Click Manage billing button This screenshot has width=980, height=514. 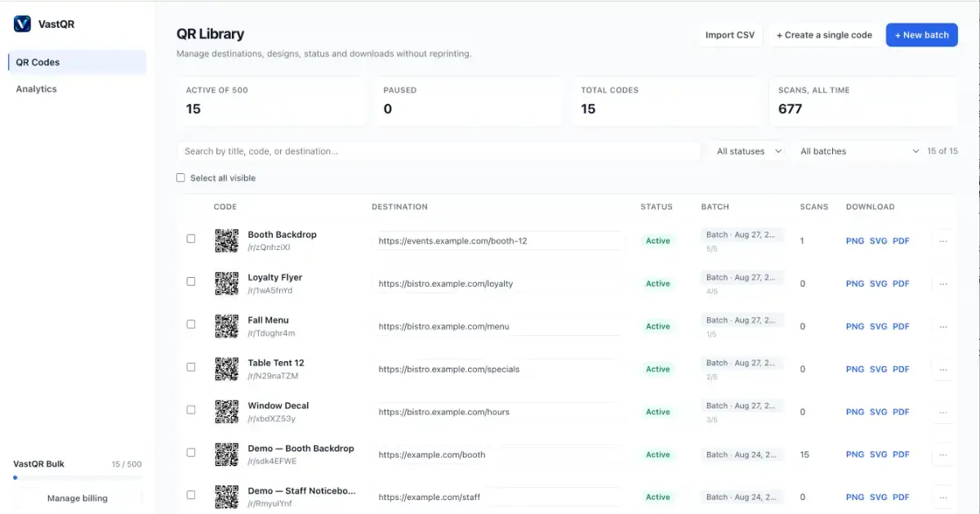[x=78, y=498]
